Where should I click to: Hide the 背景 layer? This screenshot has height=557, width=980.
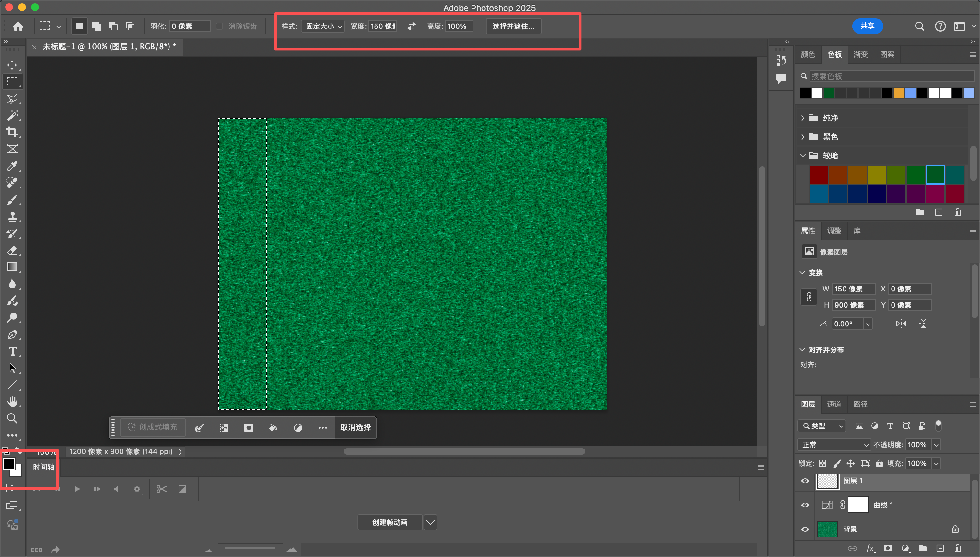(805, 529)
